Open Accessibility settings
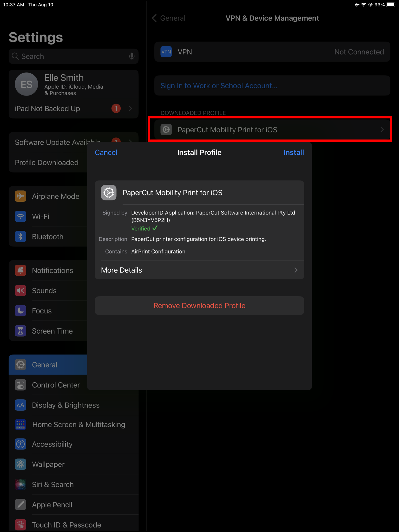 [74, 444]
